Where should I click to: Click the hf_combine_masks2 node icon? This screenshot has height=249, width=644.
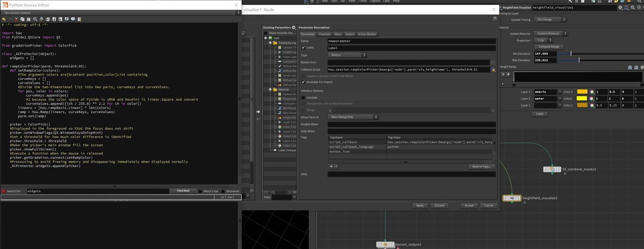[x=552, y=169]
